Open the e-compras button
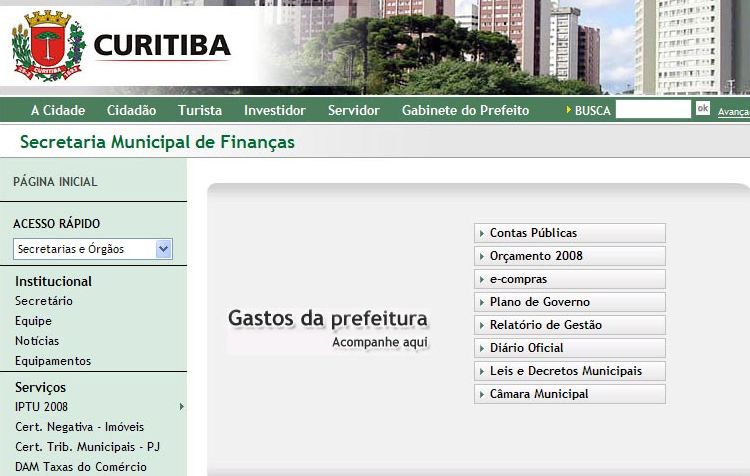The image size is (750, 476). pos(570,279)
